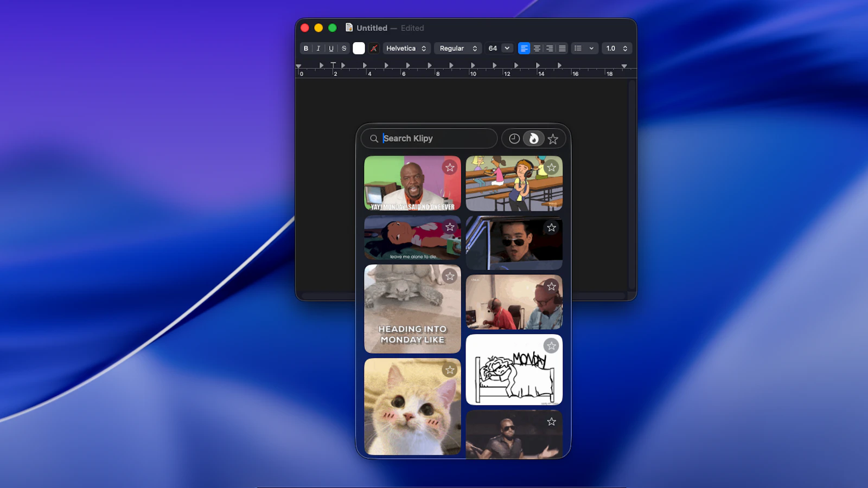The image size is (868, 488).
Task: Show recent GIFs with clock icon
Action: click(x=514, y=139)
